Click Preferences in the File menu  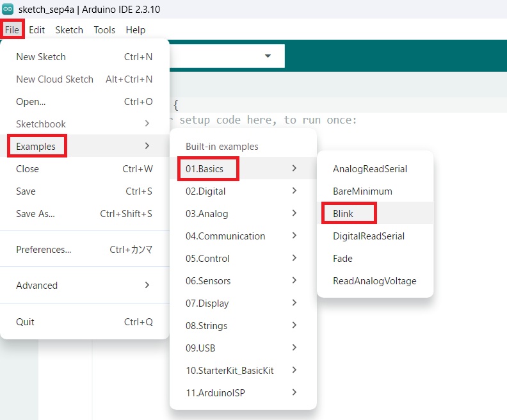pyautogui.click(x=84, y=249)
